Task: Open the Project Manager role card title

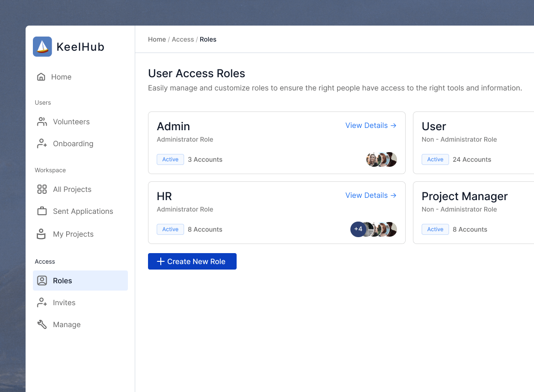Action: point(465,196)
